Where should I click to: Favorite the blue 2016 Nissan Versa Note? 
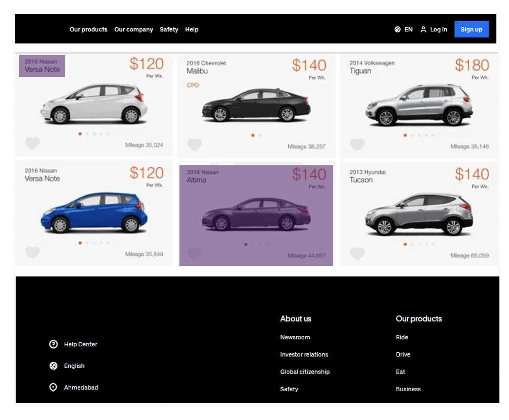(32, 252)
